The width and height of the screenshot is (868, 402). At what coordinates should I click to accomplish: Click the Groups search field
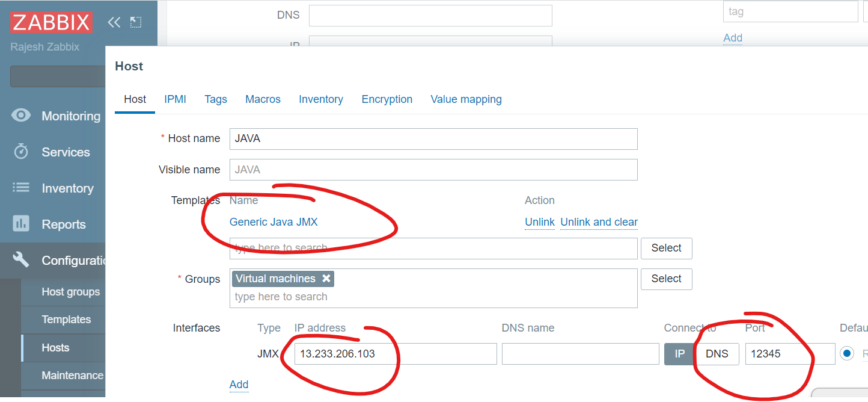[x=433, y=297]
